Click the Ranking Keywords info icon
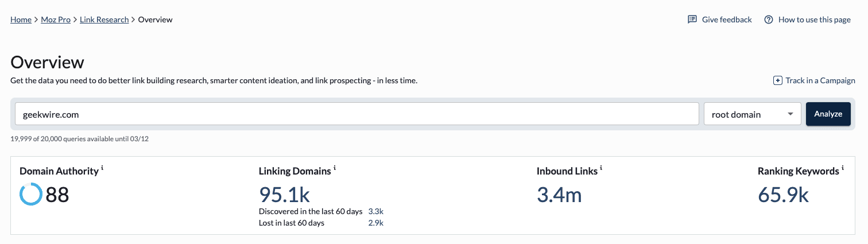Screen dimensions: 868x244 [x=843, y=168]
